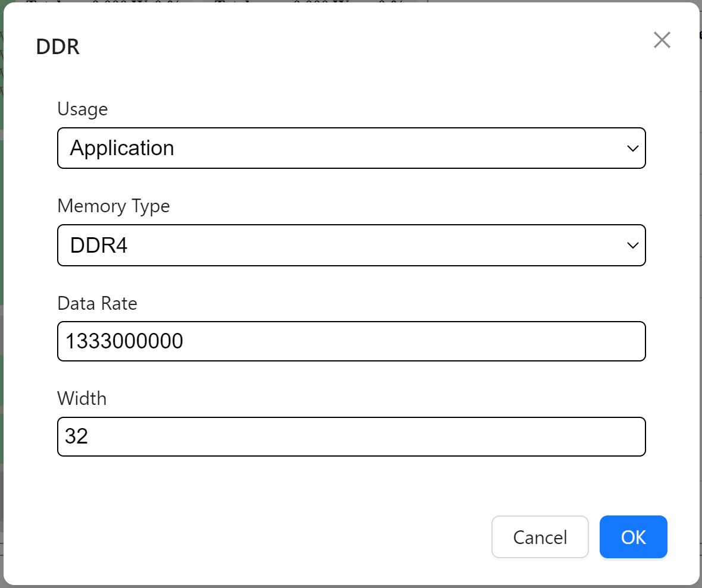Click the Data Rate label
The width and height of the screenshot is (702, 588).
pos(97,303)
